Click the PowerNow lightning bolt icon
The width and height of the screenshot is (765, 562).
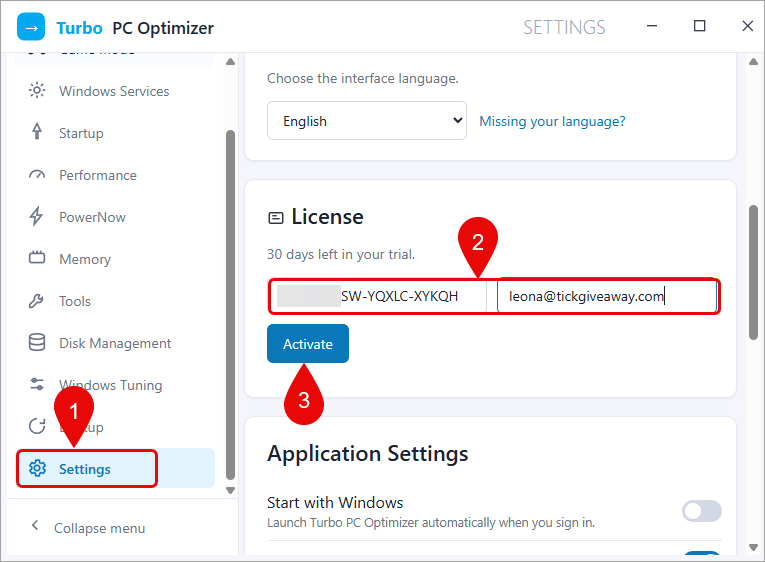tap(36, 217)
